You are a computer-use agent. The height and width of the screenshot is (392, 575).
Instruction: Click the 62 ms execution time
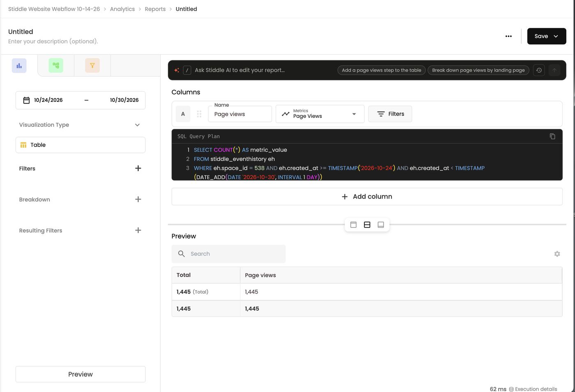point(498,389)
